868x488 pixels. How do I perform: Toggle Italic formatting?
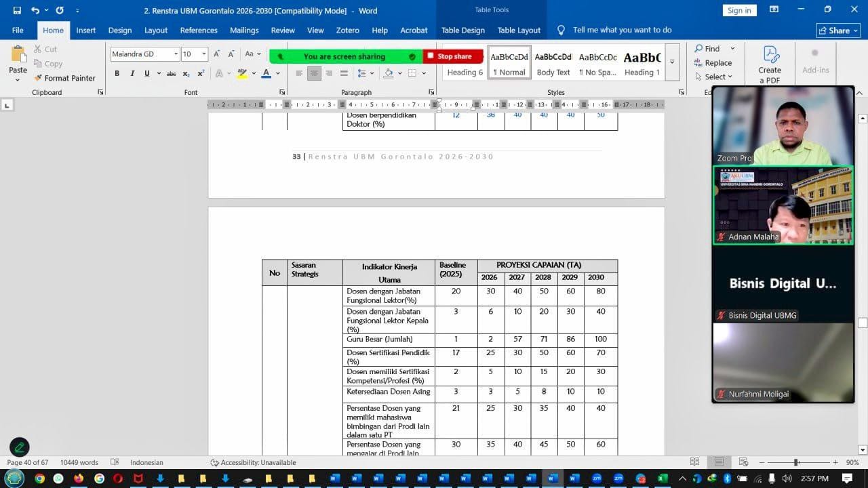pos(132,73)
